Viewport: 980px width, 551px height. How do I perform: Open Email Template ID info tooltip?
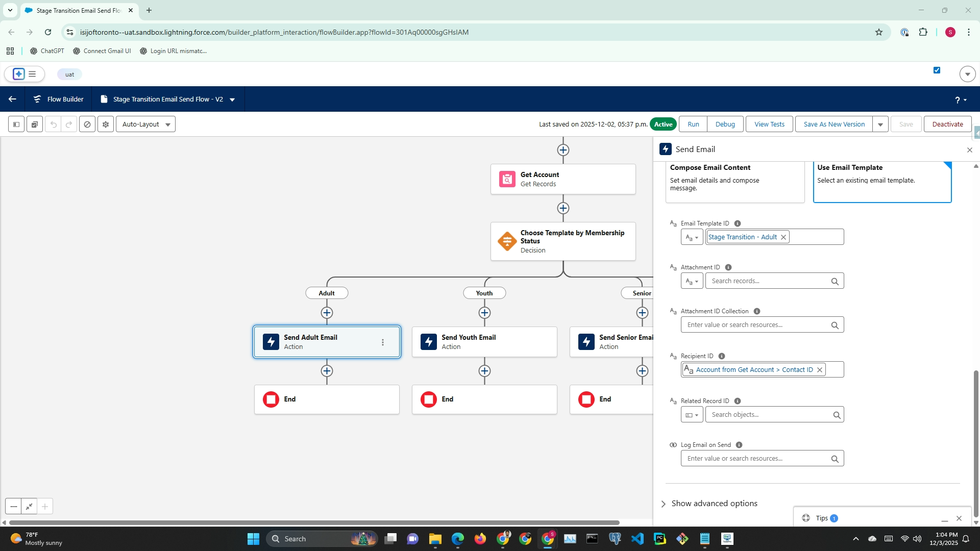click(x=738, y=223)
